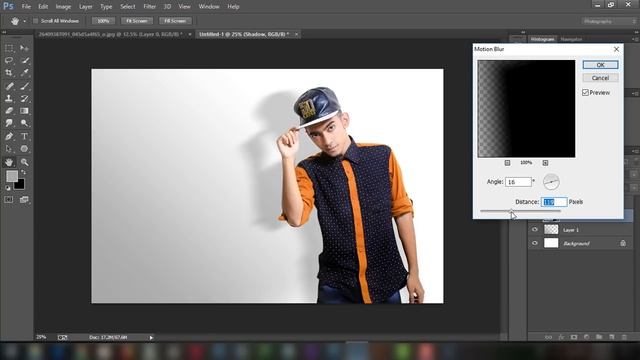This screenshot has width=640, height=360.
Task: Click the angle dial in Motion Blur
Action: coord(551,182)
